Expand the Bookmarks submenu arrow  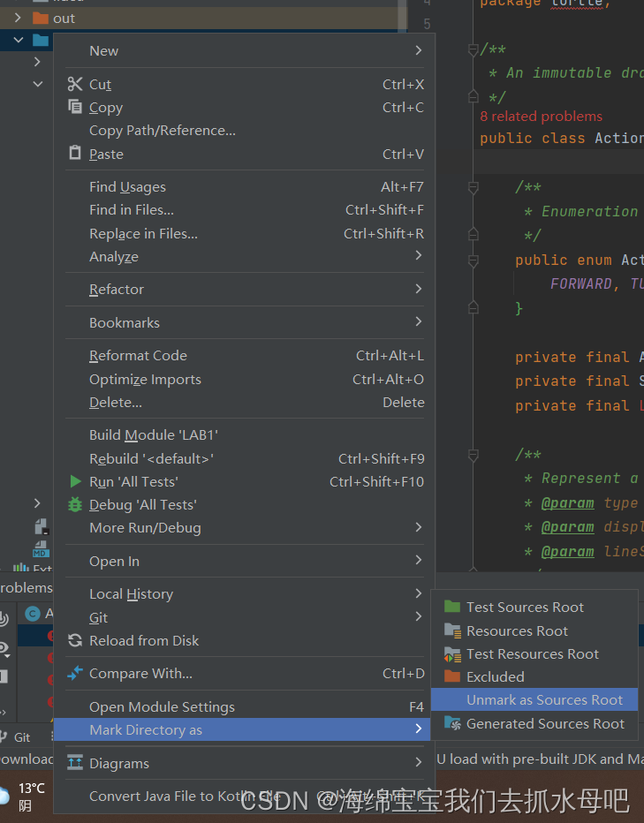point(419,321)
